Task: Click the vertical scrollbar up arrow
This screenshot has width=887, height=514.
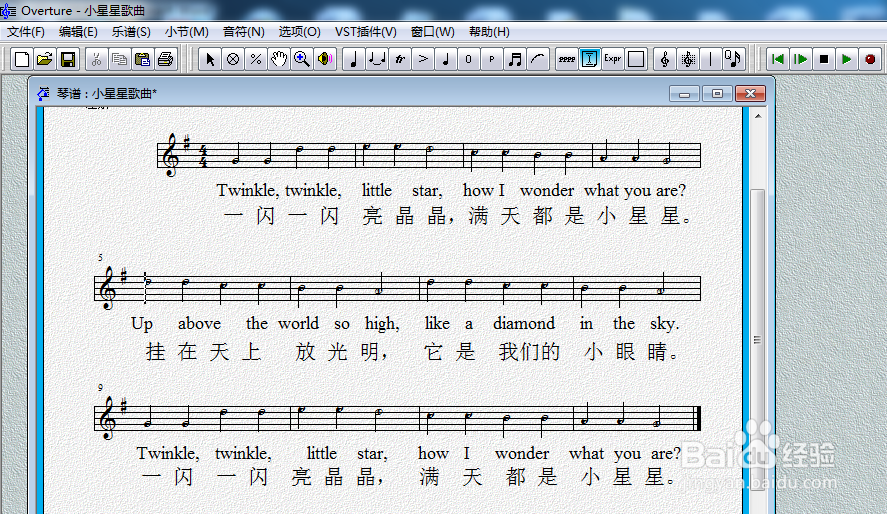Action: coord(758,116)
